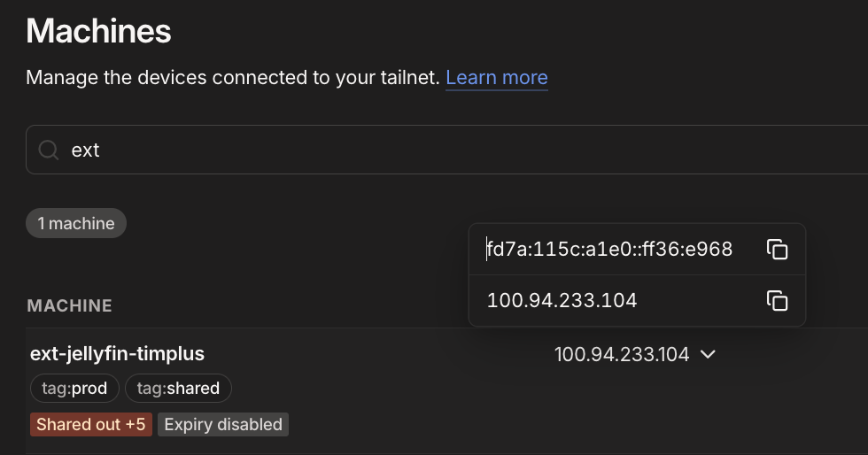Screen dimensions: 868x455
Task: Click the tag:prod label
Action: coord(74,388)
